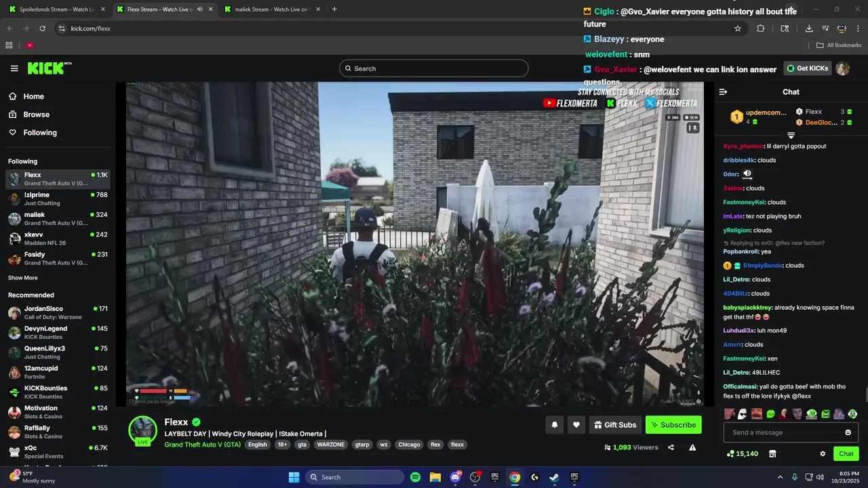Click Flexx streamer avatar
Viewport: 868px width, 488px height.
click(x=143, y=430)
